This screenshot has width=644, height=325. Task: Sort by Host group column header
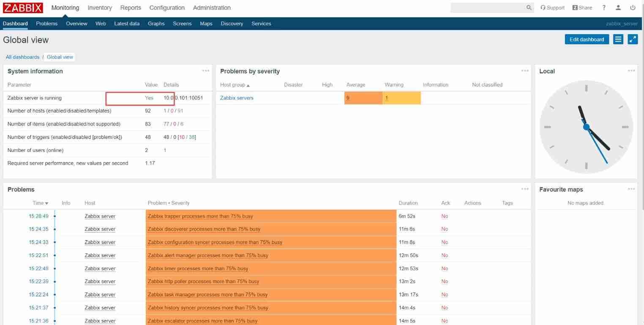pyautogui.click(x=235, y=85)
